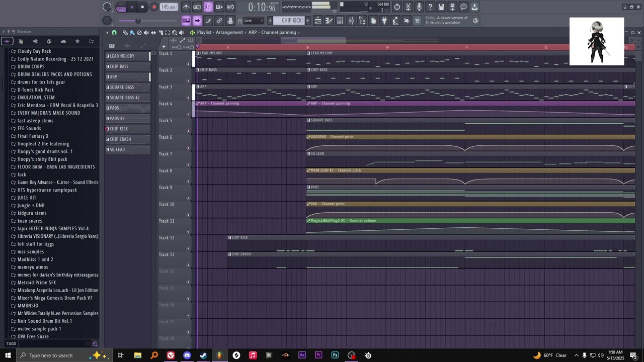The height and width of the screenshot is (362, 644).
Task: Open the Playlist options menu arrow
Action: coord(107,33)
